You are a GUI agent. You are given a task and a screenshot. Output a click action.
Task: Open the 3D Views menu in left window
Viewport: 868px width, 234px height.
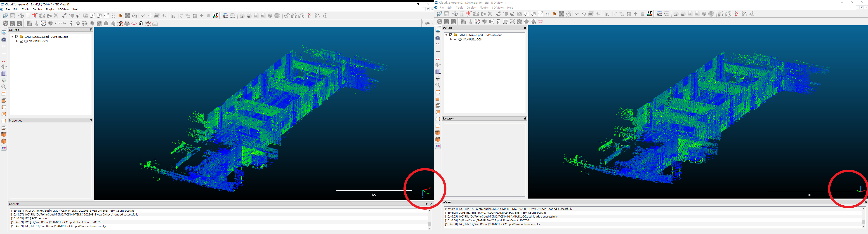[x=64, y=9]
